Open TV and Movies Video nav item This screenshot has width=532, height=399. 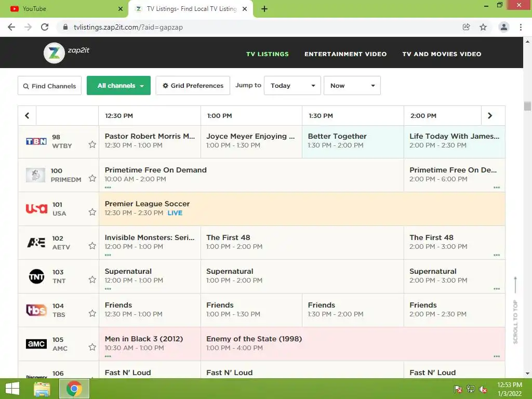click(x=442, y=54)
